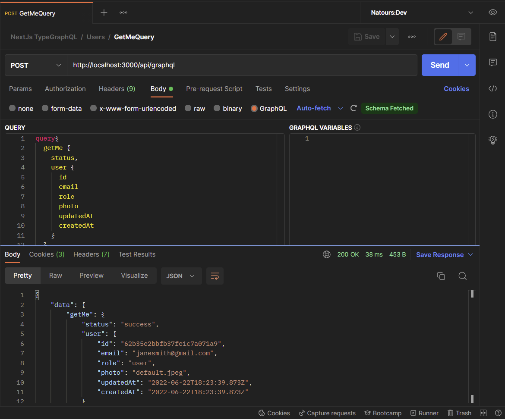Open the documentation sidebar panel

pos(493,37)
